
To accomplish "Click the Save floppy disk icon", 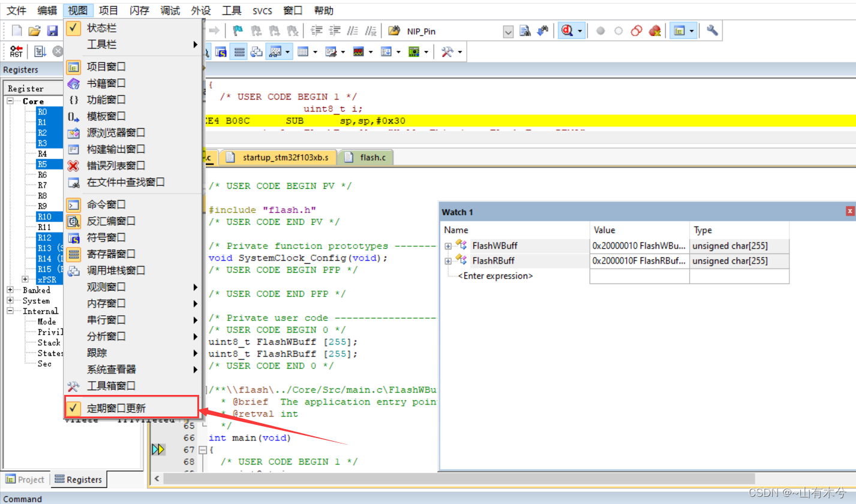I will coord(52,31).
